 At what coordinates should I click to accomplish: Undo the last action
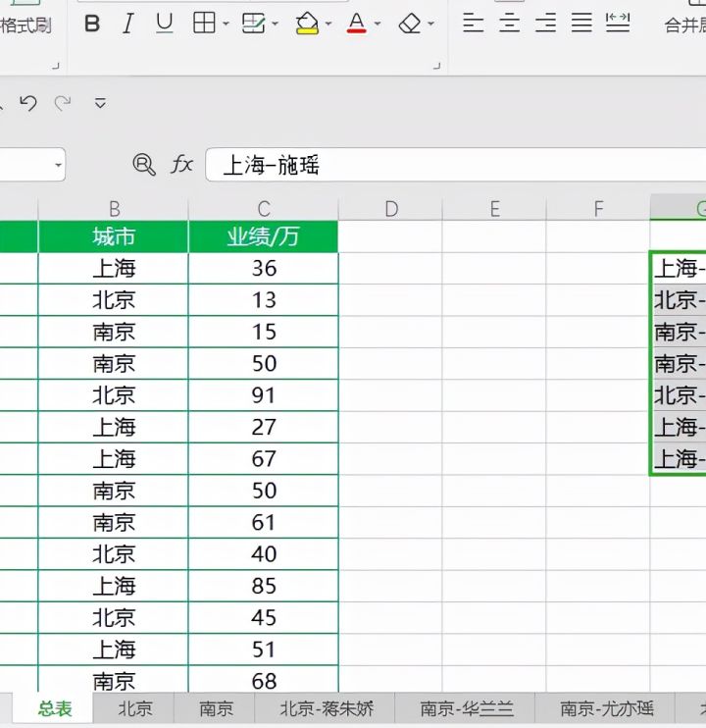(28, 103)
